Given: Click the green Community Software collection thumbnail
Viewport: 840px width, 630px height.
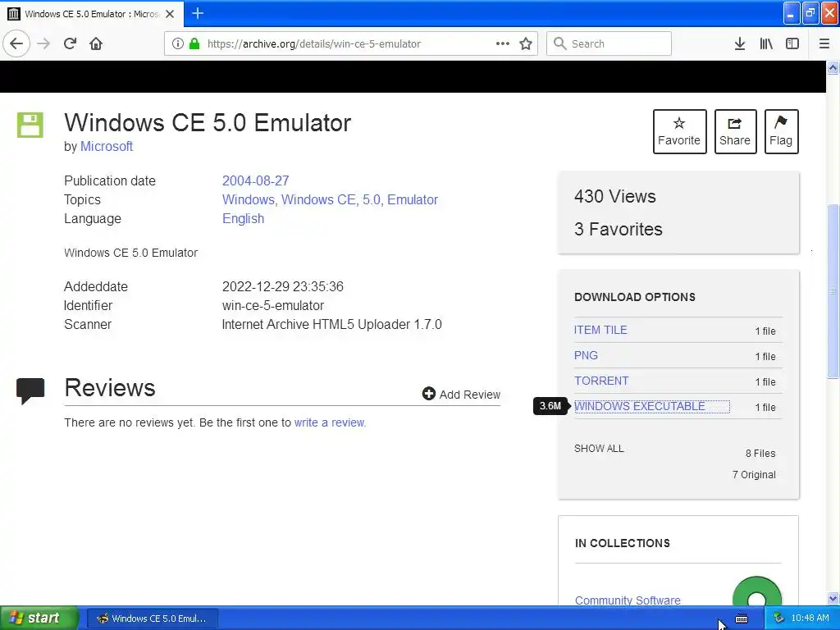Looking at the screenshot, I should coord(756,591).
